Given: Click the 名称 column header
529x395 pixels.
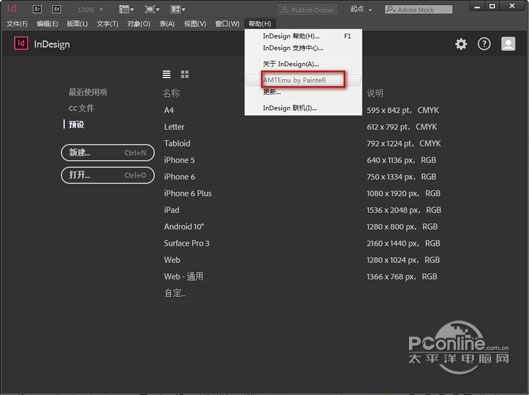Looking at the screenshot, I should click(x=171, y=93).
